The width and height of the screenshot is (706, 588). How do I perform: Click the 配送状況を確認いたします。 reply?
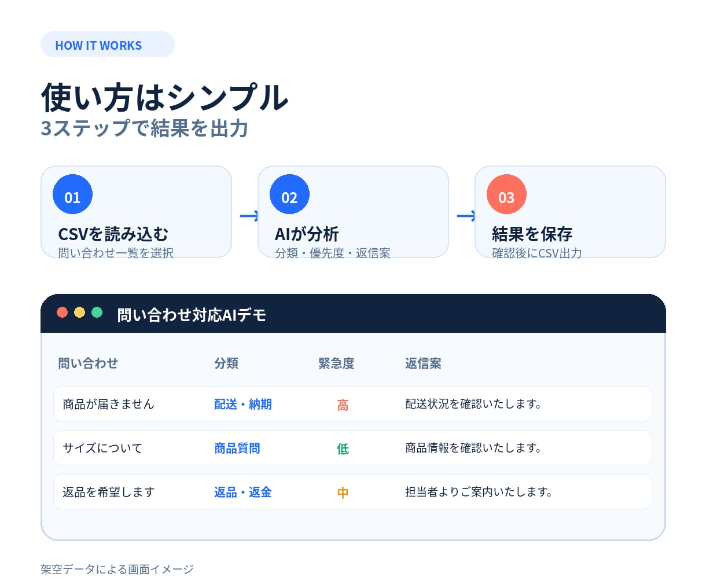pos(473,404)
